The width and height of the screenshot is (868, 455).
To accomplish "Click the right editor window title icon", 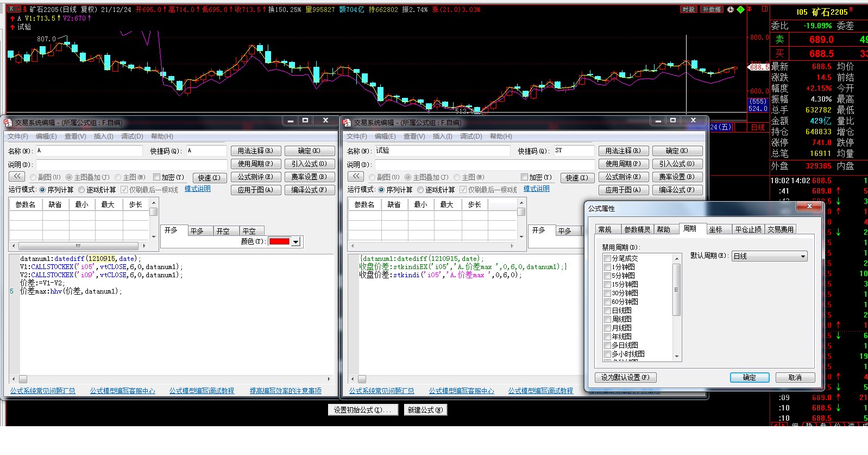I will [347, 122].
